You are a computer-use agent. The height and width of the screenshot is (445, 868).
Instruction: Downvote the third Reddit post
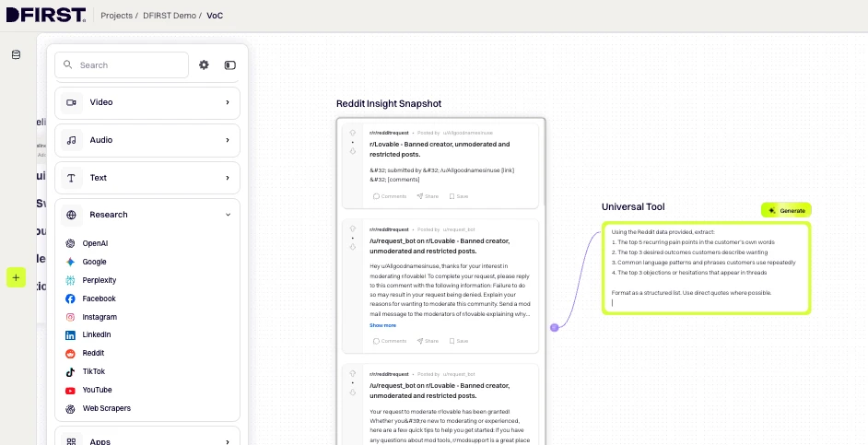click(x=352, y=392)
